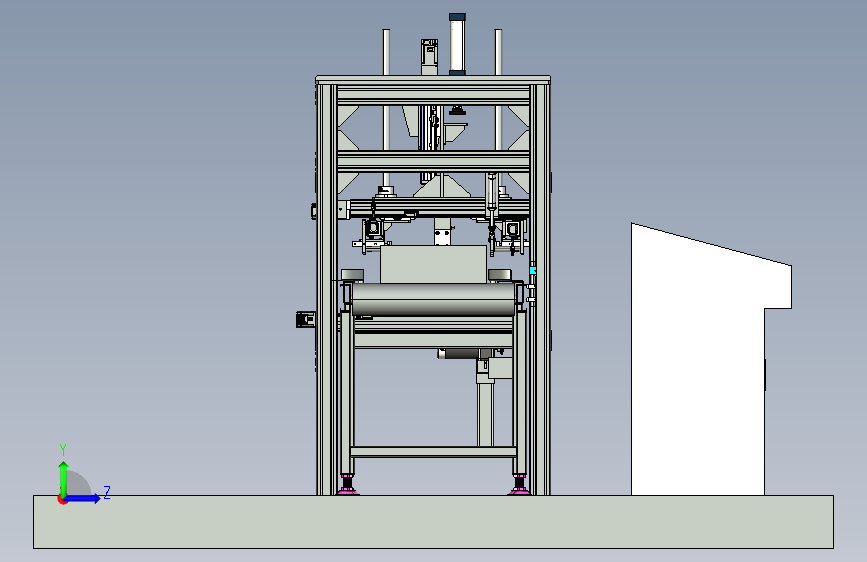
Task: Pick the top plate of the frame
Action: click(433, 80)
